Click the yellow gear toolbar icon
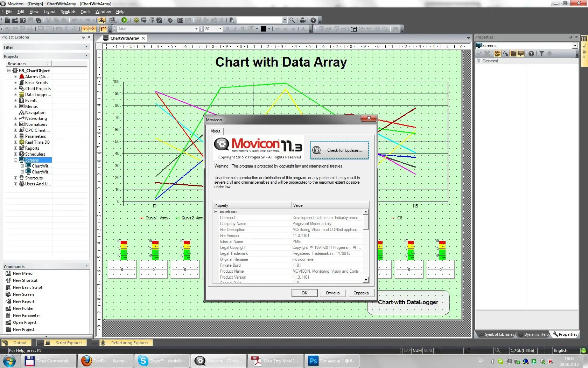588x368 pixels. [x=136, y=20]
